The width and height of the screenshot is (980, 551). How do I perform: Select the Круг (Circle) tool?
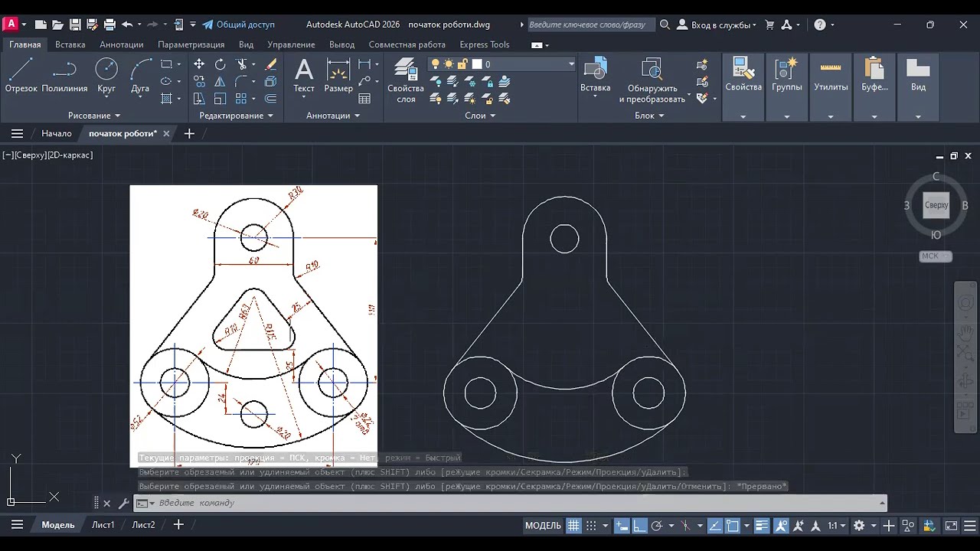(x=106, y=75)
